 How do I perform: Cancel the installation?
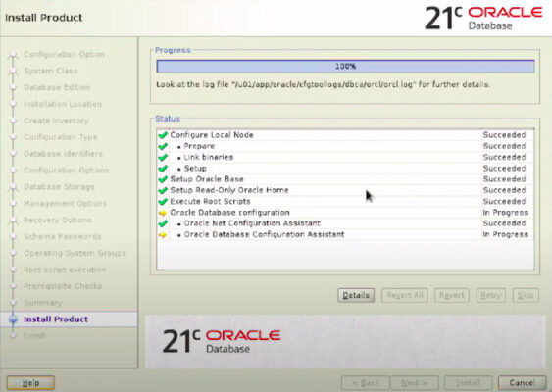[522, 382]
